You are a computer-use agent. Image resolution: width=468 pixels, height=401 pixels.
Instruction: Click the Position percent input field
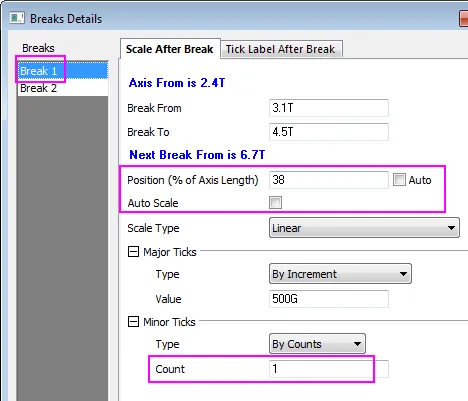click(329, 180)
